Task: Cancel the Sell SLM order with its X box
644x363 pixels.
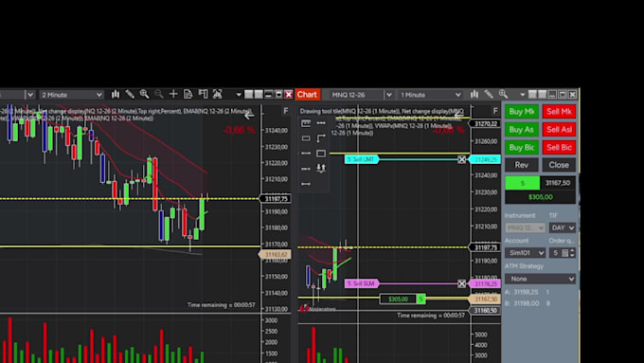Action: click(461, 283)
